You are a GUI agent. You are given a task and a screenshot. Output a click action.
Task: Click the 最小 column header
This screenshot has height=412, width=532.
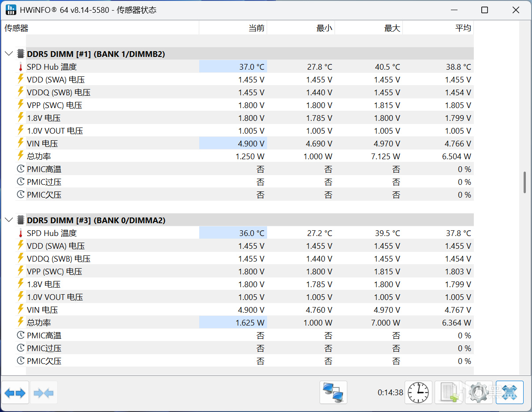tap(301, 28)
